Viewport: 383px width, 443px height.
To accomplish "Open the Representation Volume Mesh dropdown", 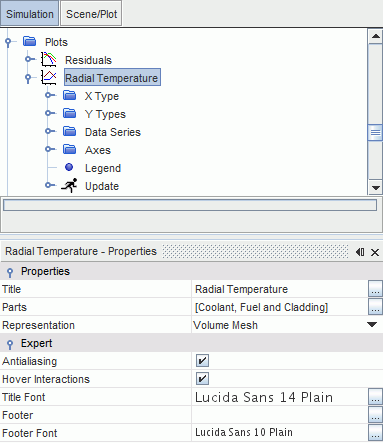I will tap(372, 325).
